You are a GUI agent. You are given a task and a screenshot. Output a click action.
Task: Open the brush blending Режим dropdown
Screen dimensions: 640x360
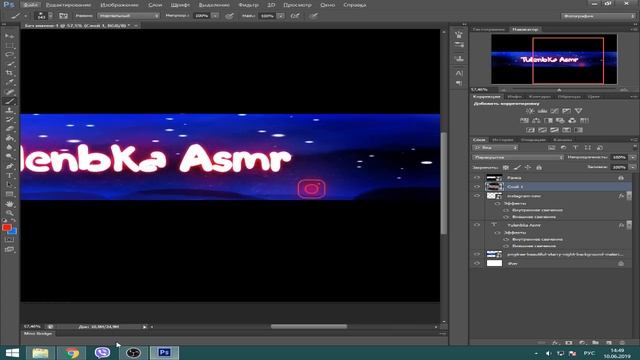point(129,16)
